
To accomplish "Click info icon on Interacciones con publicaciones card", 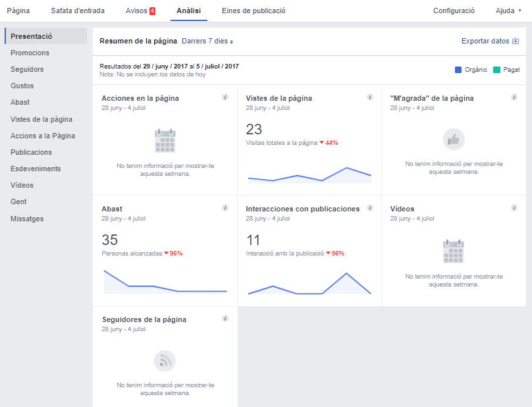I will (370, 208).
